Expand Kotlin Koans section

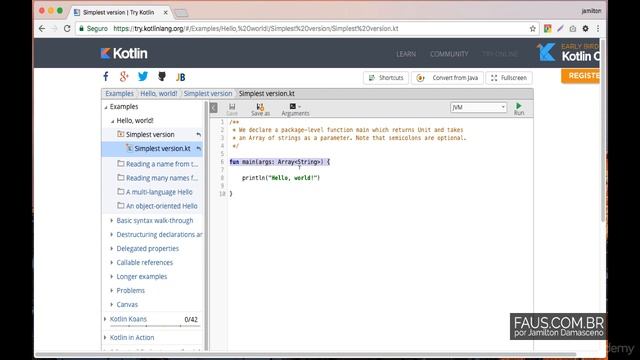click(x=105, y=319)
